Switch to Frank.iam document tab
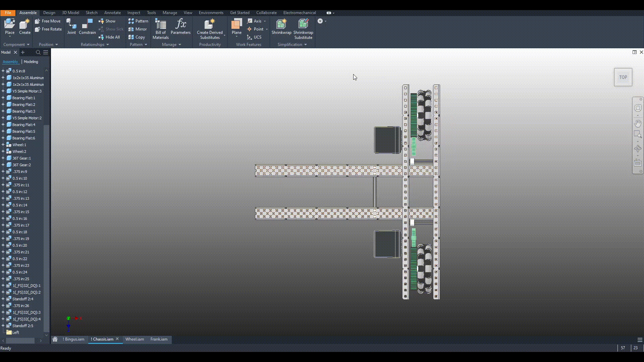The image size is (644, 362). click(159, 339)
